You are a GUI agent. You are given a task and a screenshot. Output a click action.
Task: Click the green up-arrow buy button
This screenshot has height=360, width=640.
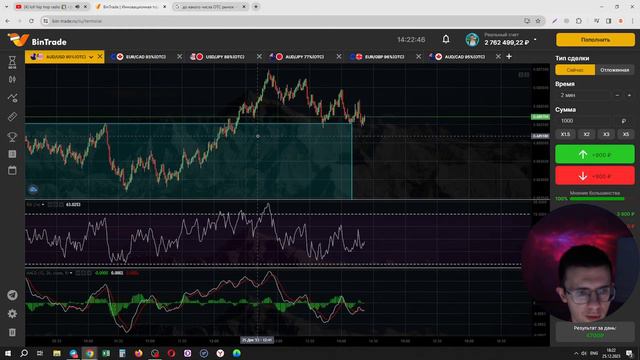[x=595, y=154]
